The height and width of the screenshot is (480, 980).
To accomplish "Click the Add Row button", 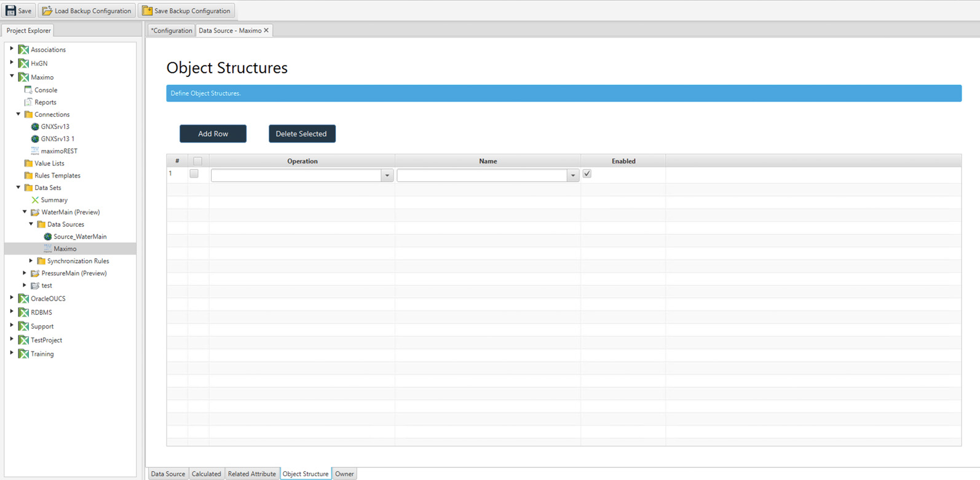I will pos(213,134).
